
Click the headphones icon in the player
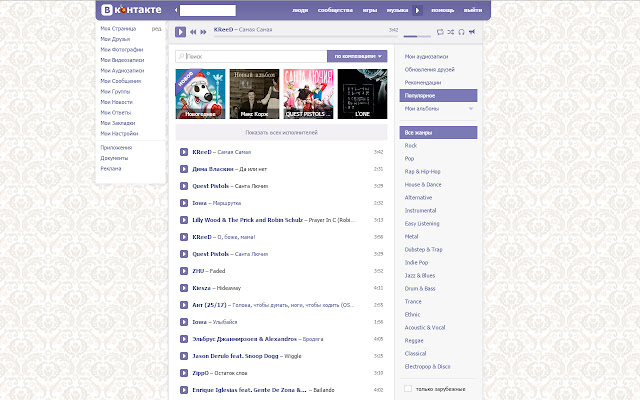461,32
